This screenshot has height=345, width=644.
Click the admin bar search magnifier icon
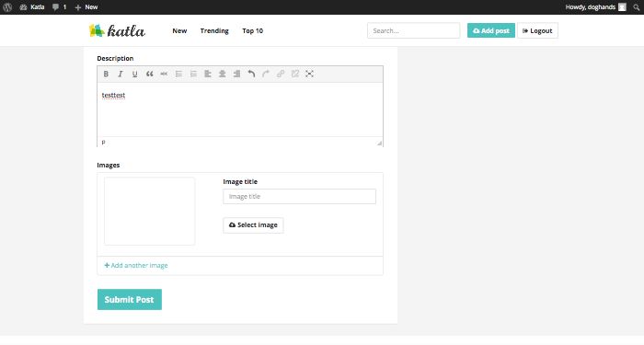(637, 7)
